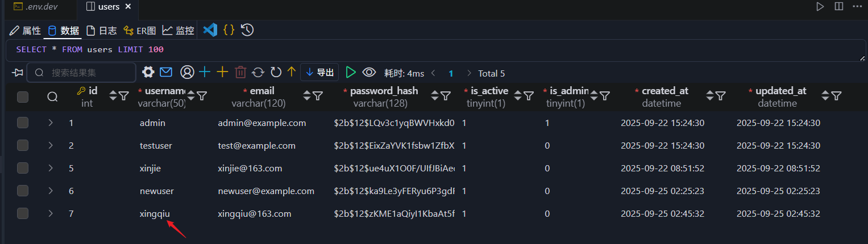The image size is (868, 244).
Task: Click the blue envelope mail icon
Action: pos(166,73)
